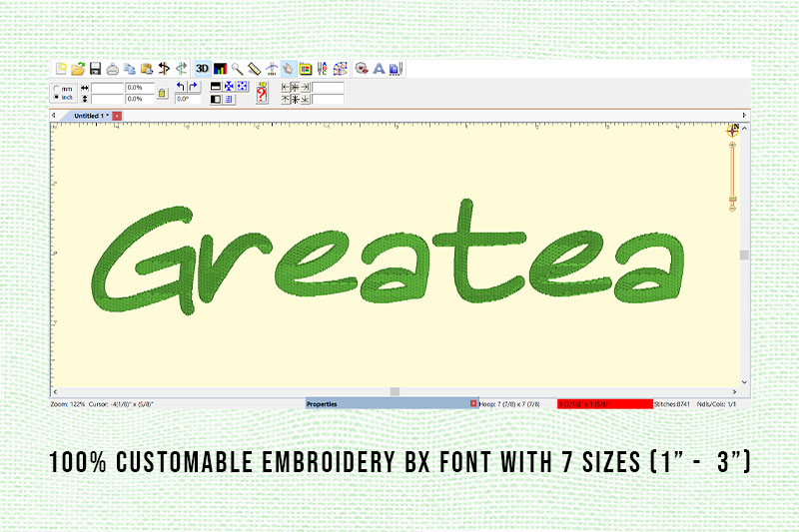Click the horizontal scrollbar right arrow

(x=734, y=391)
